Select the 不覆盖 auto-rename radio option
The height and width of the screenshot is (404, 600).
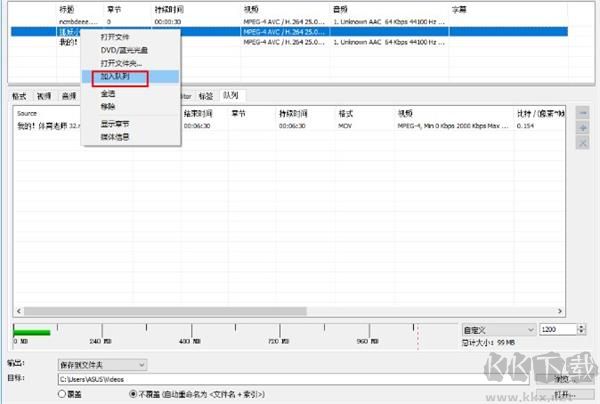[135, 394]
